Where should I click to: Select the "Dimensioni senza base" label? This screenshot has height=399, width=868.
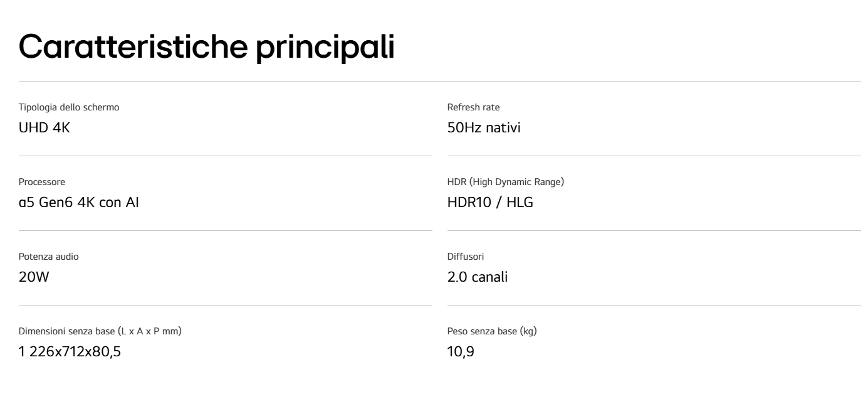coord(100,331)
